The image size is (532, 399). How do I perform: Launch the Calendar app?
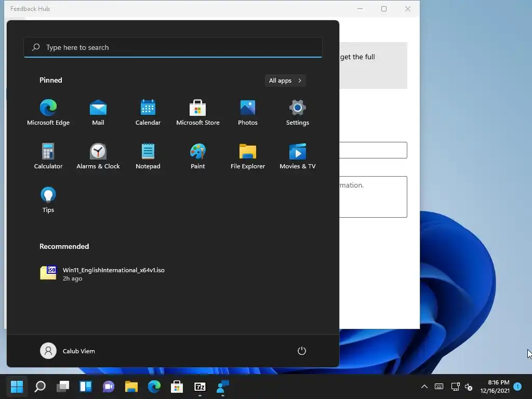pyautogui.click(x=148, y=113)
